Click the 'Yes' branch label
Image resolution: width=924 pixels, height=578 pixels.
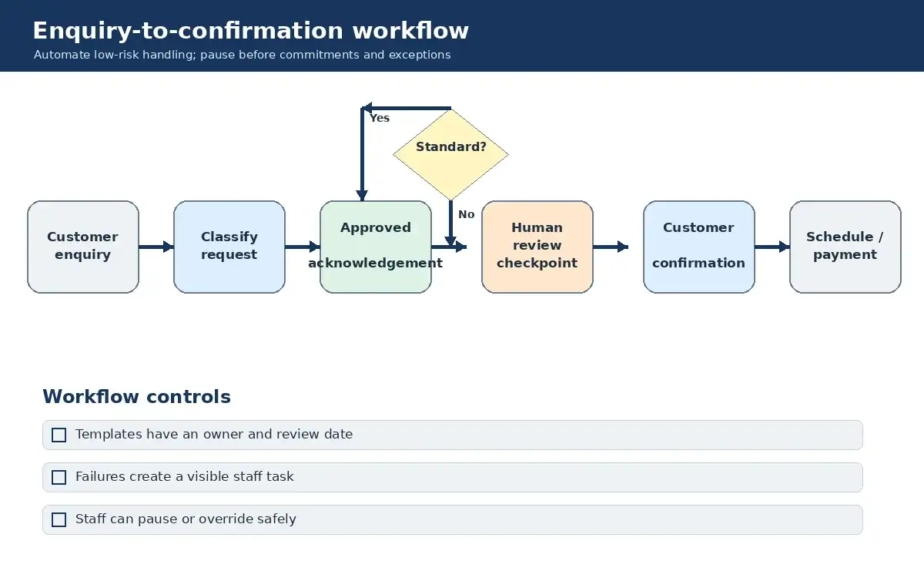tap(380, 118)
